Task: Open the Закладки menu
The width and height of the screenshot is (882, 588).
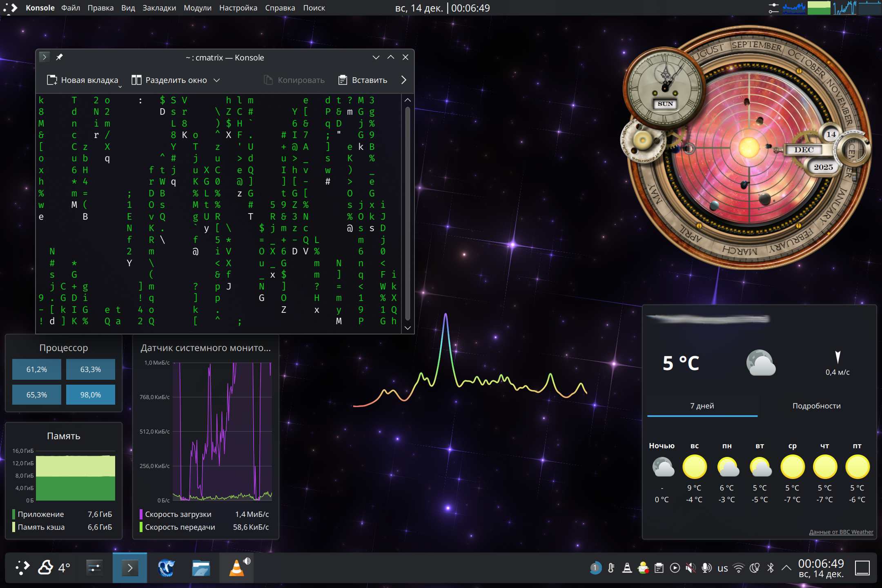Action: pyautogui.click(x=159, y=8)
